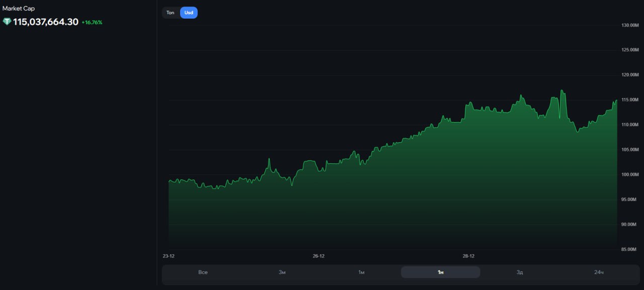Click the 28-12 date axis label
This screenshot has height=290, width=644.
[468, 256]
